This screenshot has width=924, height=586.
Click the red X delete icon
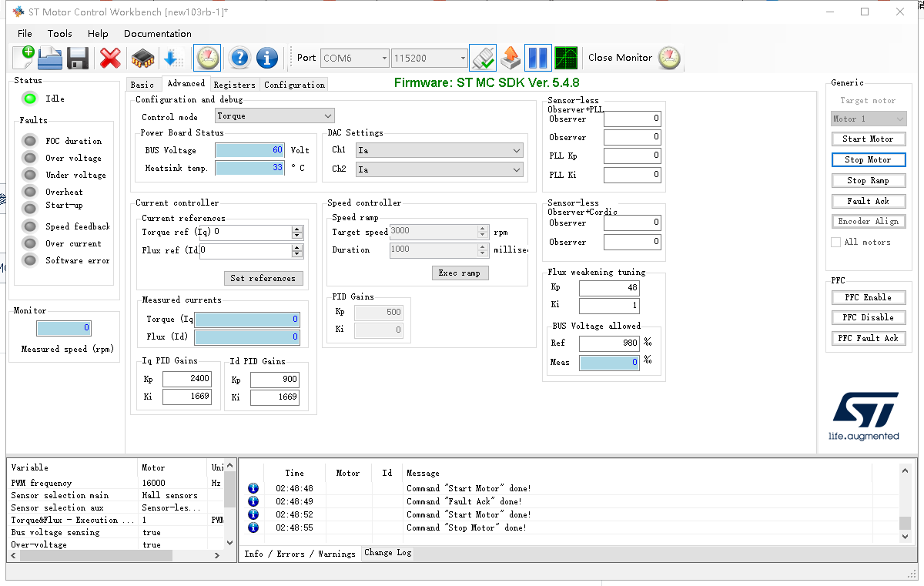pyautogui.click(x=111, y=58)
